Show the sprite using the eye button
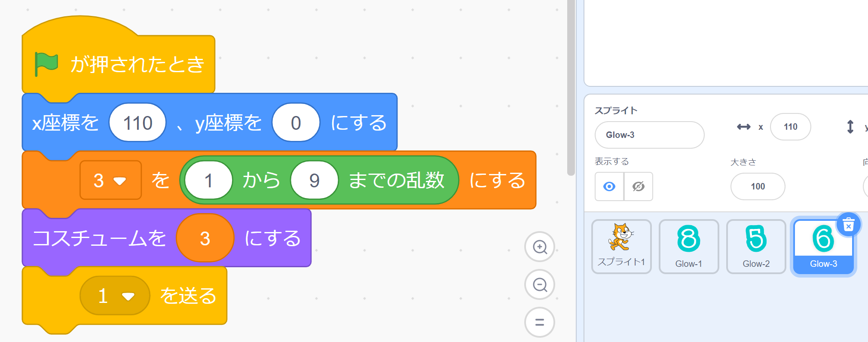Image resolution: width=868 pixels, height=342 pixels. tap(609, 186)
